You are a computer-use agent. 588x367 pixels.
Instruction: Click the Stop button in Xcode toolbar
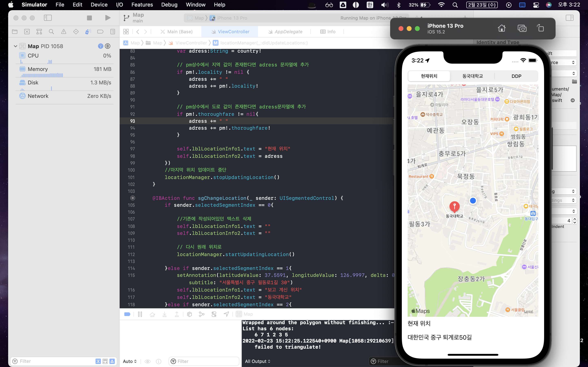pyautogui.click(x=89, y=18)
